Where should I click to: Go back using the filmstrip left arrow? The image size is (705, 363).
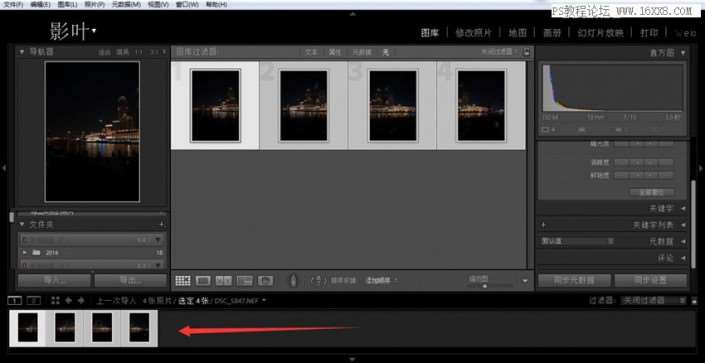point(68,300)
